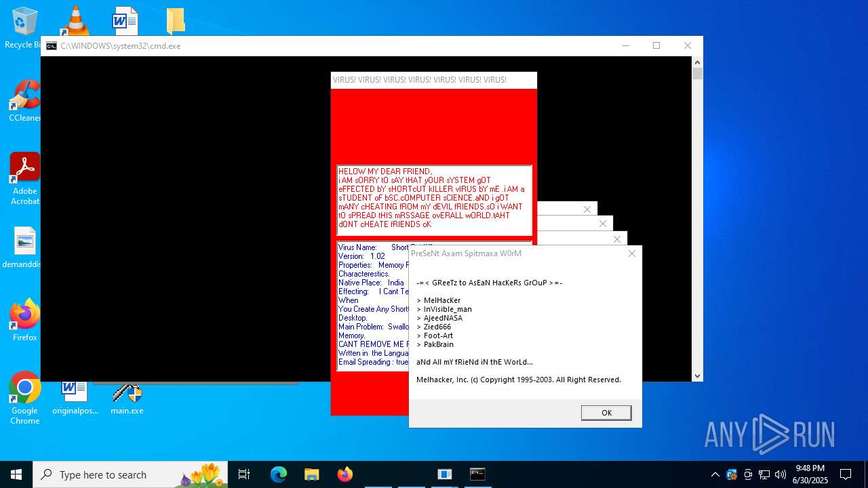This screenshot has width=868, height=488.
Task: Close the cmd.exe window
Action: [x=688, y=46]
